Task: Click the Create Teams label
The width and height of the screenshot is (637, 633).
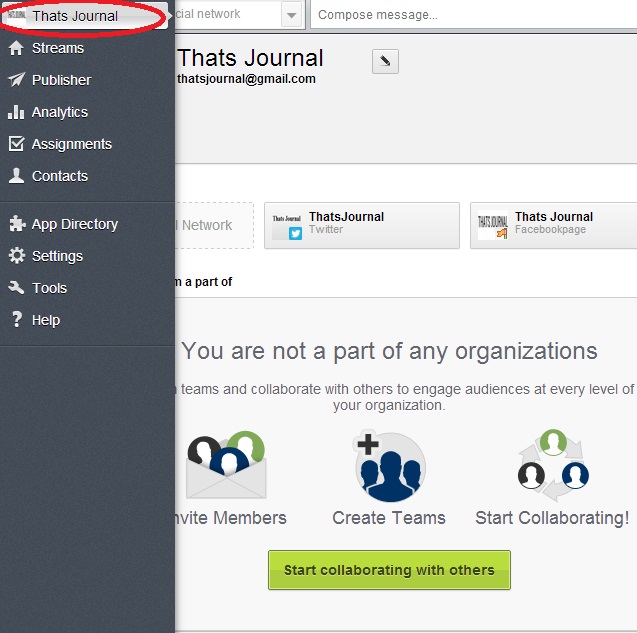Action: tap(389, 518)
